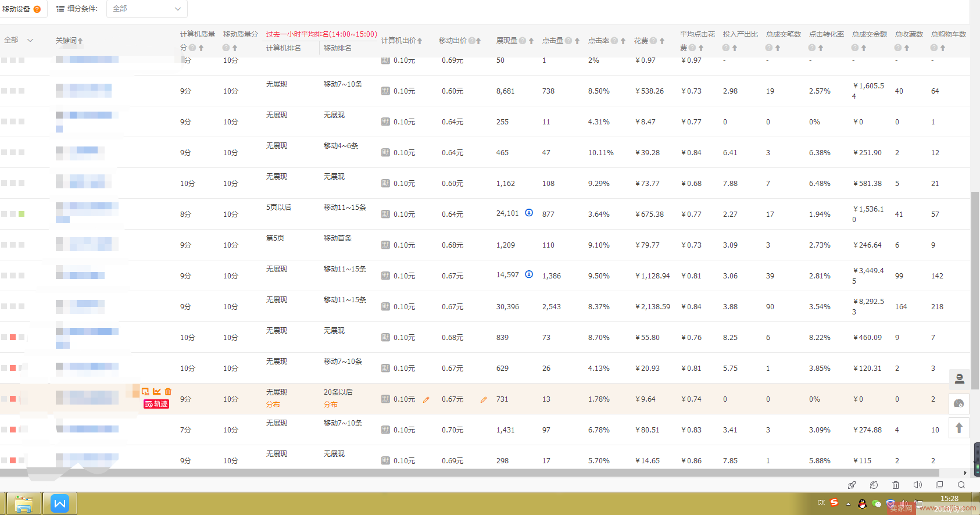The width and height of the screenshot is (980, 515).
Task: Open 分布 link under 无展现
Action: 273,405
